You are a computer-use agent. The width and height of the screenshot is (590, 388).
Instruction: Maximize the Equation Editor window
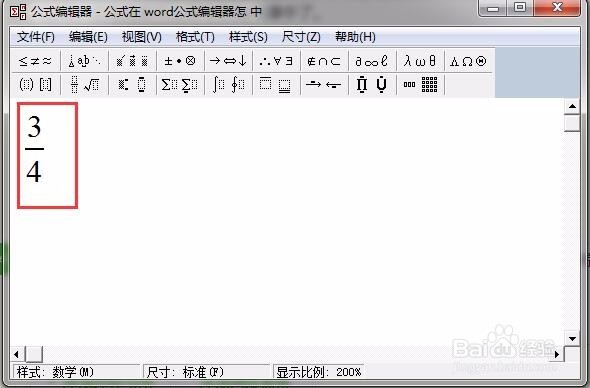(520, 8)
